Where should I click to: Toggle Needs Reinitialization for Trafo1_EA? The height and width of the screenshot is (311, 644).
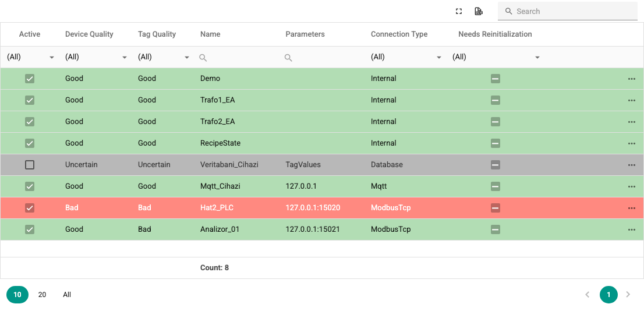pyautogui.click(x=496, y=100)
